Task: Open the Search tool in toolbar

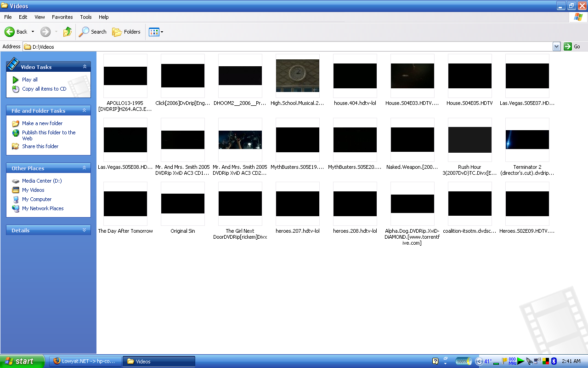Action: [x=93, y=32]
